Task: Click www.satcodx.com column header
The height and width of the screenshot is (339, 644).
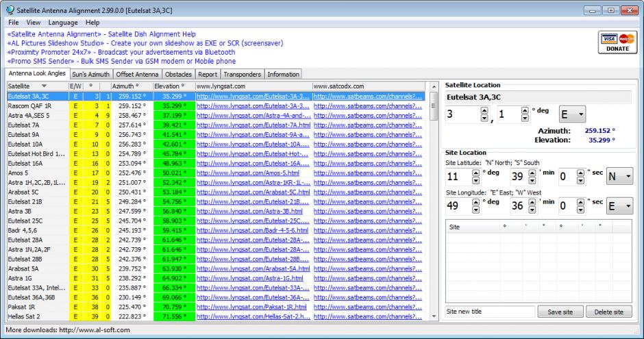Action: tap(369, 86)
